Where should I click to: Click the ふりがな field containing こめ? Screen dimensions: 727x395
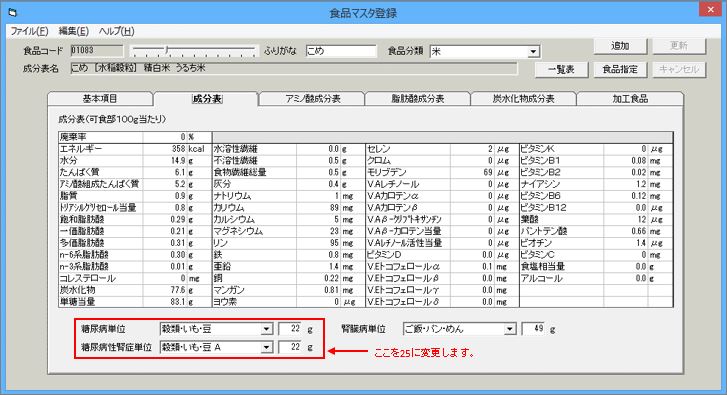341,51
